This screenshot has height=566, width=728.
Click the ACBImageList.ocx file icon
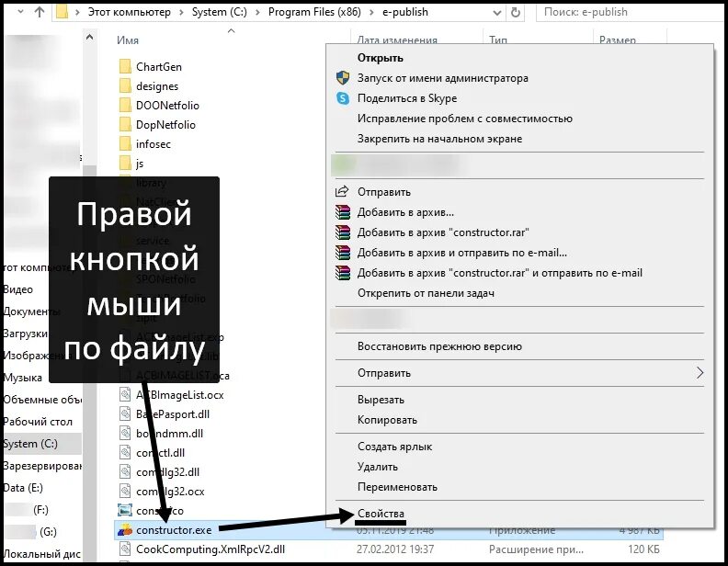coord(125,395)
